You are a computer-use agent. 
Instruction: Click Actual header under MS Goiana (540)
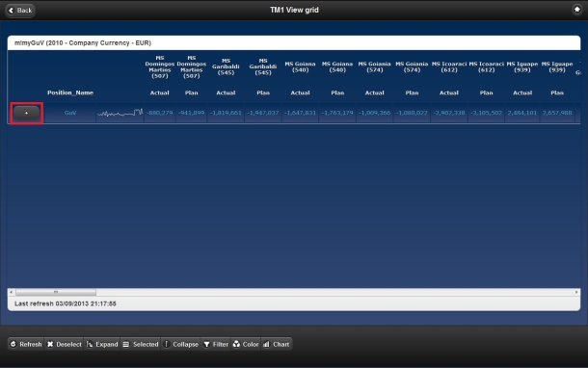300,92
